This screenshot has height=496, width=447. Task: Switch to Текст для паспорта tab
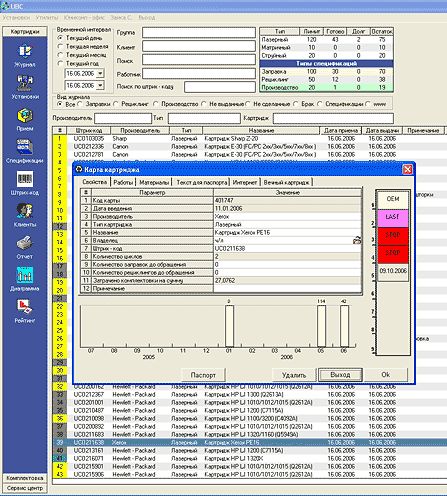(x=202, y=182)
